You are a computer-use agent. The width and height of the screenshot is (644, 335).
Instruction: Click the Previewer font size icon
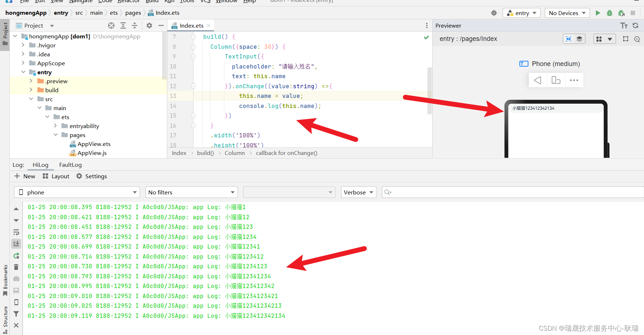pos(624,25)
